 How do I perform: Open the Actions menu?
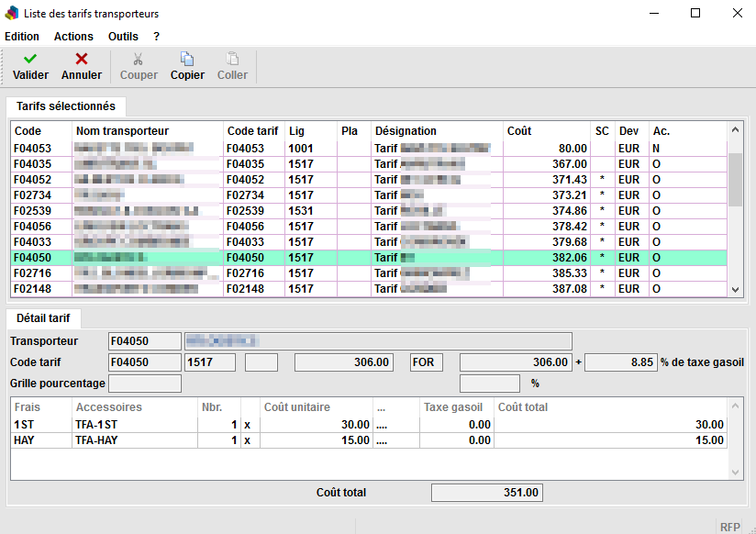click(x=73, y=37)
